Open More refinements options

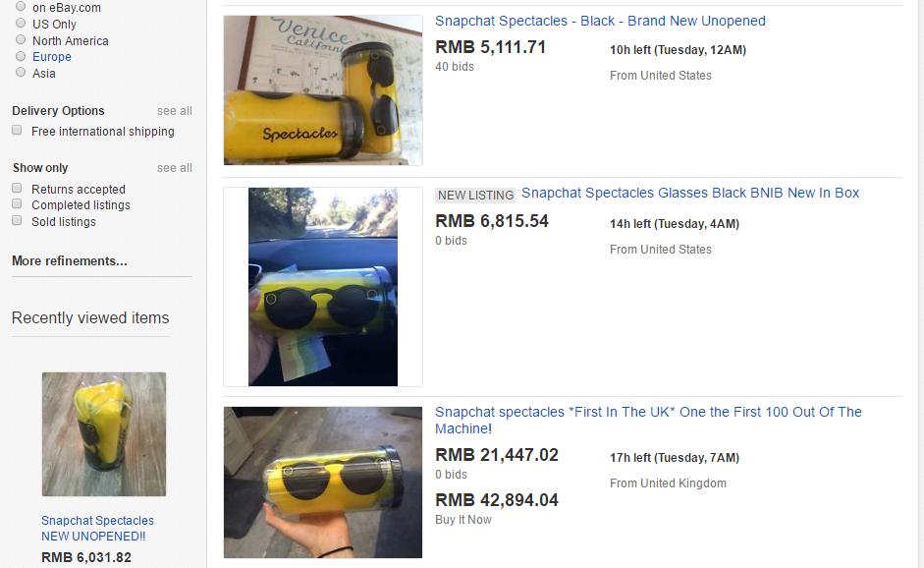pyautogui.click(x=70, y=260)
